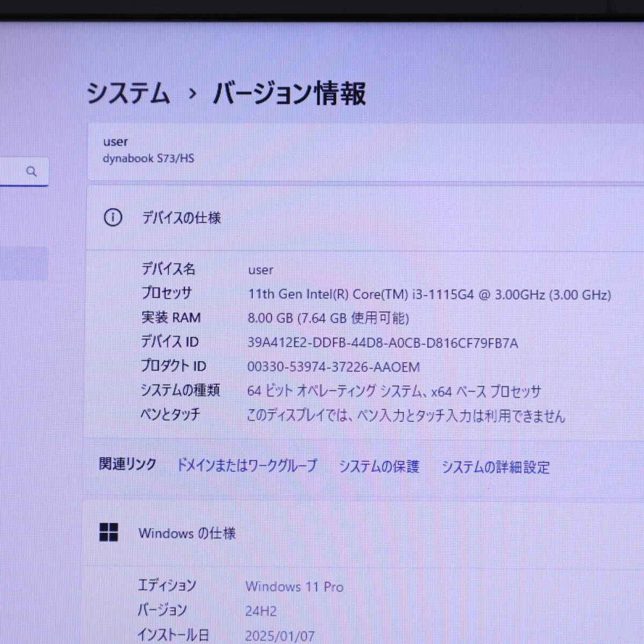Click the search magnifier icon in sidebar
Viewport: 644px width, 644px height.
tap(32, 171)
